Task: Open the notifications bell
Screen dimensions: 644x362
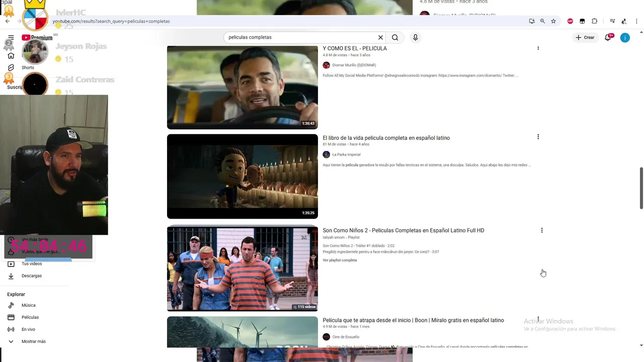Action: tap(608, 37)
